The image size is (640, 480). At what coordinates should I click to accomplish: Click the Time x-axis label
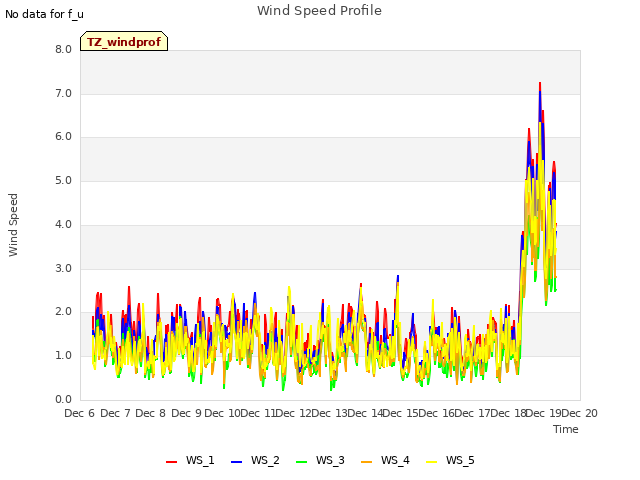[x=566, y=429]
